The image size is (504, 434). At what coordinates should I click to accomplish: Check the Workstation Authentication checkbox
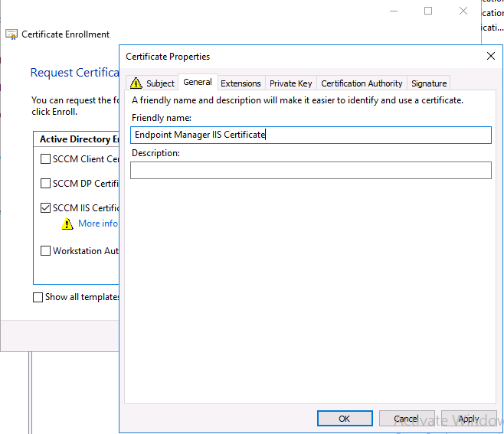pos(45,250)
